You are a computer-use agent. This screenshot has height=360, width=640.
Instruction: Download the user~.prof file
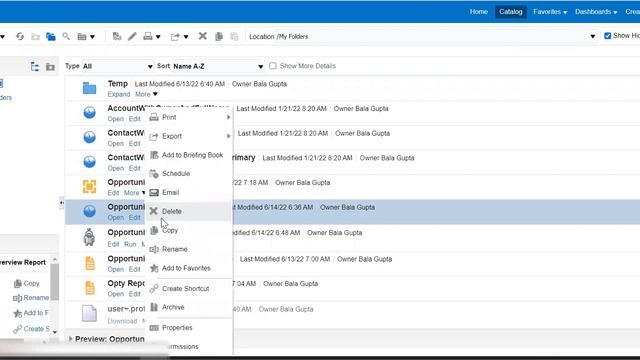122,321
